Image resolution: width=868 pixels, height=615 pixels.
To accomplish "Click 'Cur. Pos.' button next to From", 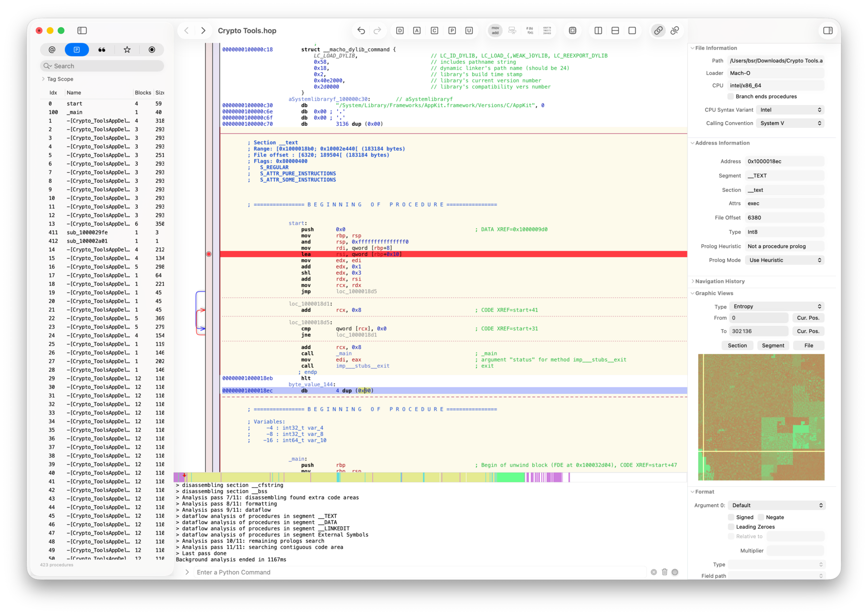I will [807, 318].
